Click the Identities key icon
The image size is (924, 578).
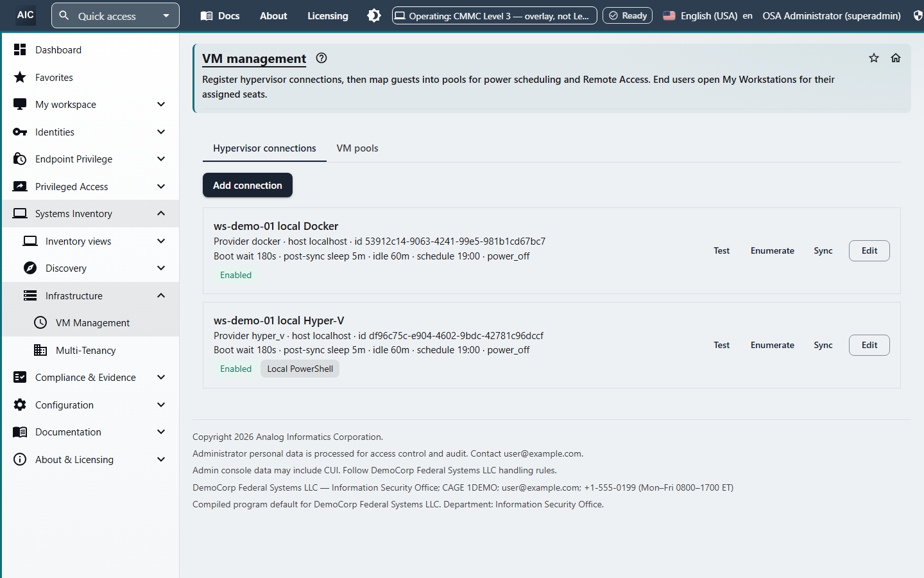coord(20,132)
